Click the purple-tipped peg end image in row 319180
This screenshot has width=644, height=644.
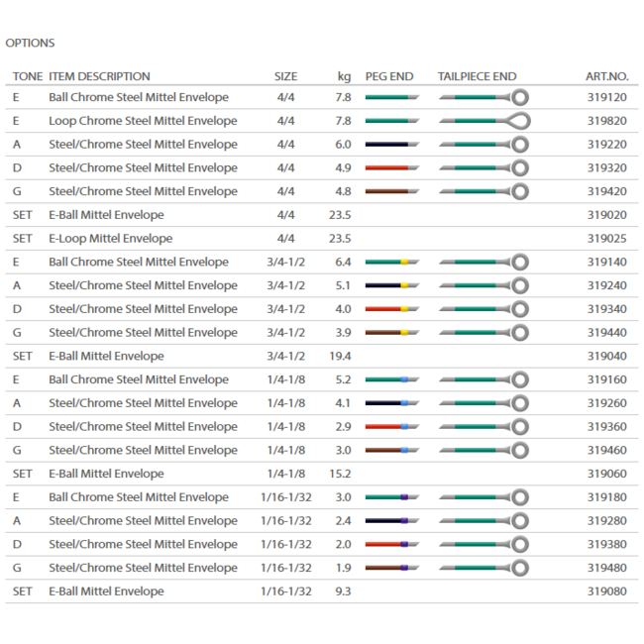(x=390, y=497)
